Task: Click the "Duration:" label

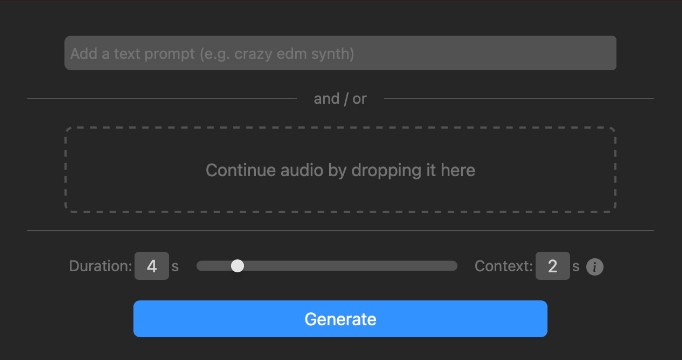Action: tap(100, 266)
